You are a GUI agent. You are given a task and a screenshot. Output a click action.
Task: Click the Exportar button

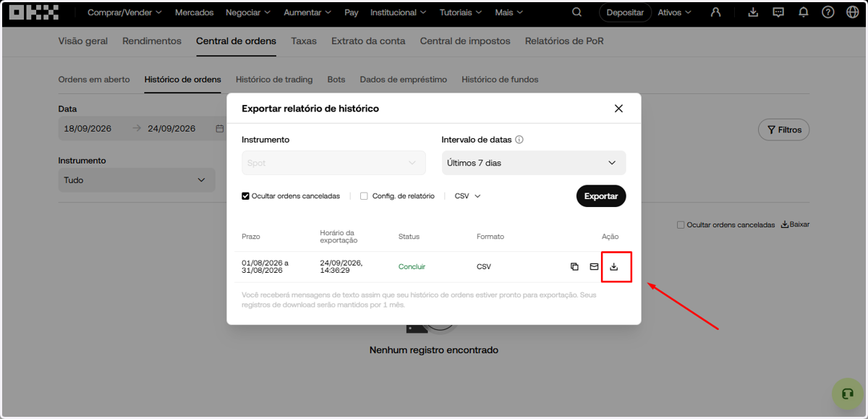tap(601, 196)
